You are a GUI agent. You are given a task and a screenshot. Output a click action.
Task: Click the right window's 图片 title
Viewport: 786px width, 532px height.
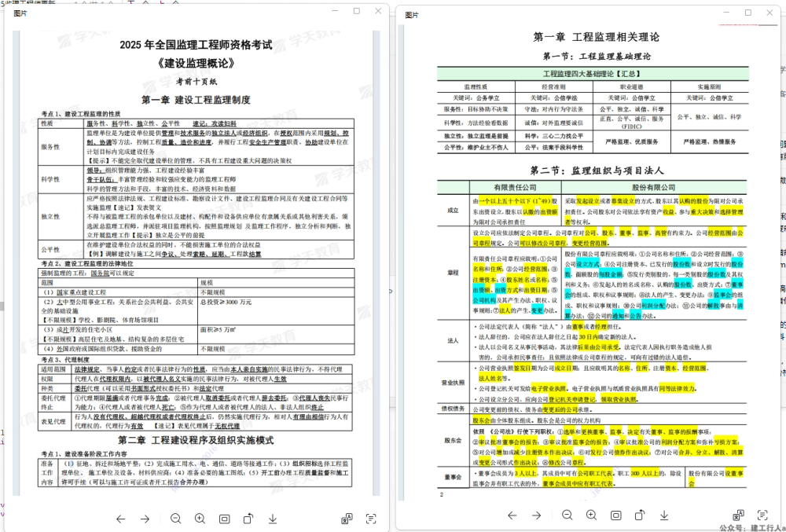pyautogui.click(x=412, y=15)
